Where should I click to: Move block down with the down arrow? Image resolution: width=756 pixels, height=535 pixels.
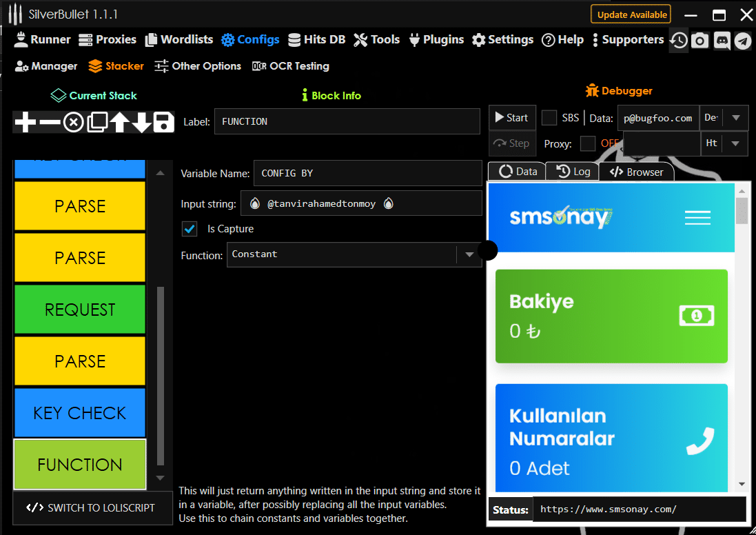click(142, 122)
